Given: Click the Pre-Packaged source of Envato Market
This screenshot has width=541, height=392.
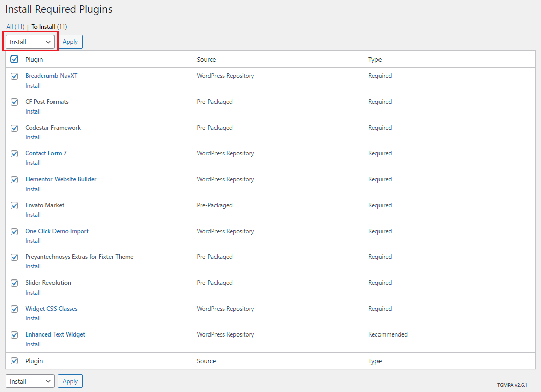Looking at the screenshot, I should tap(214, 205).
